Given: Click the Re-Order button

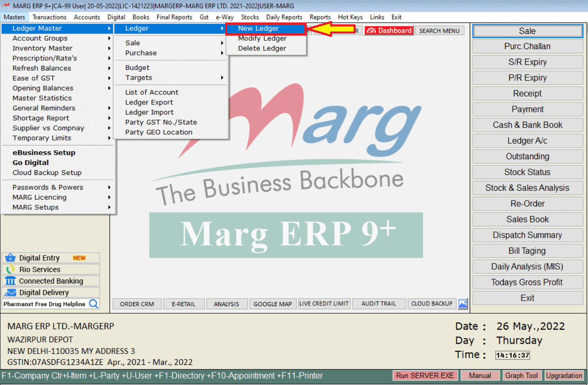Looking at the screenshot, I should tap(528, 204).
